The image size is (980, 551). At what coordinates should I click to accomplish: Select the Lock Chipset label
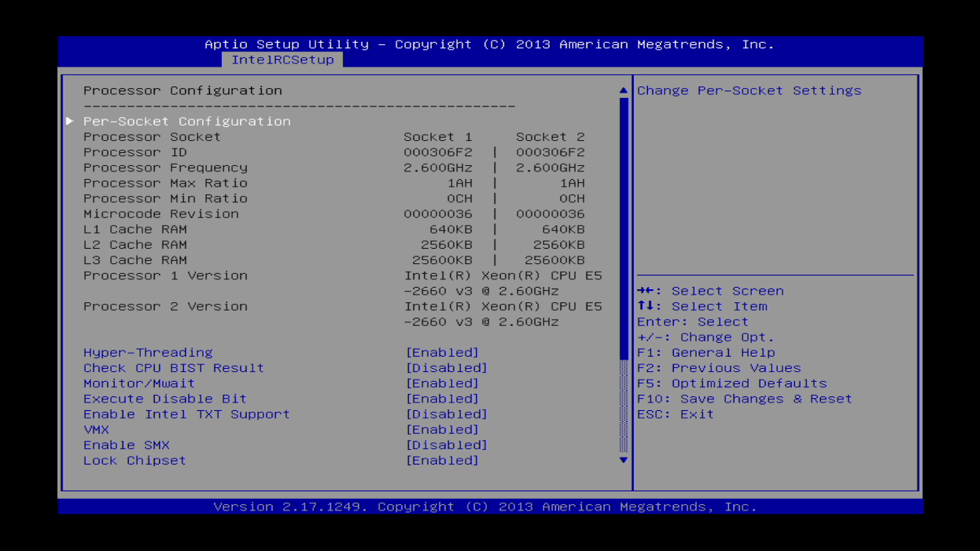tap(135, 460)
